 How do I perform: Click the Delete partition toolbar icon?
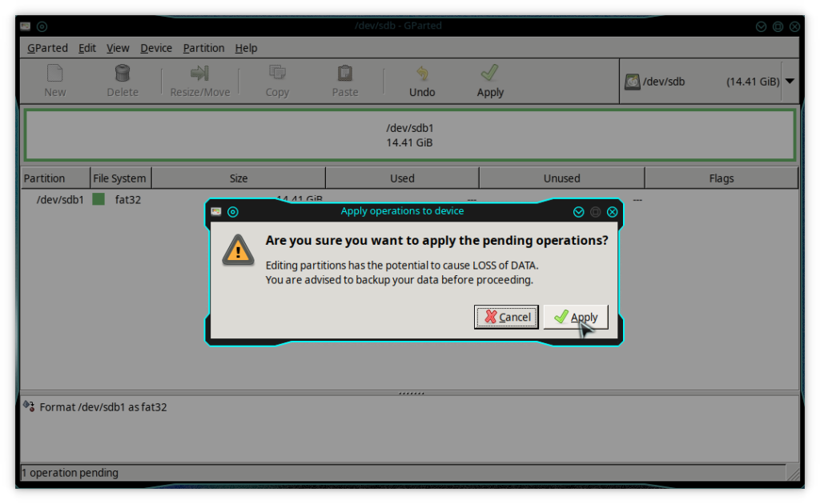[123, 81]
